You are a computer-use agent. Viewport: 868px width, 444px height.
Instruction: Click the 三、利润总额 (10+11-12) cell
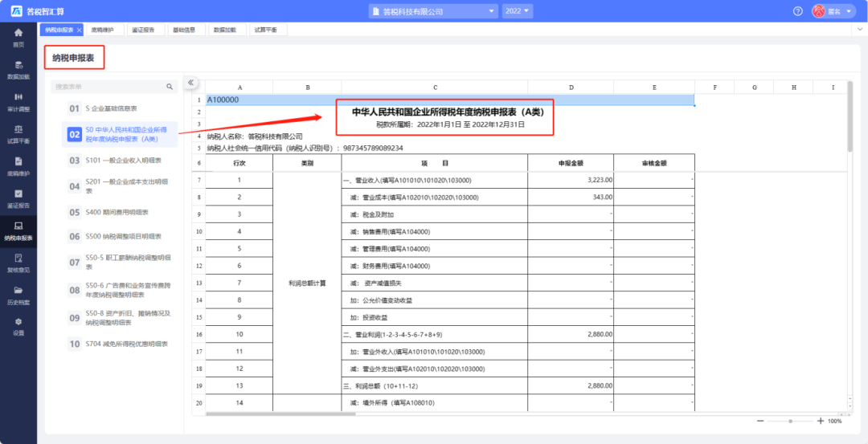point(435,386)
